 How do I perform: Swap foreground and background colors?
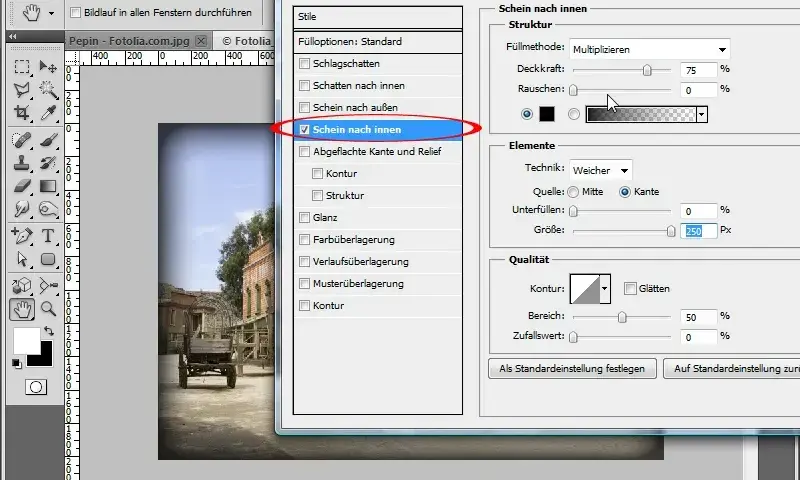(x=48, y=331)
